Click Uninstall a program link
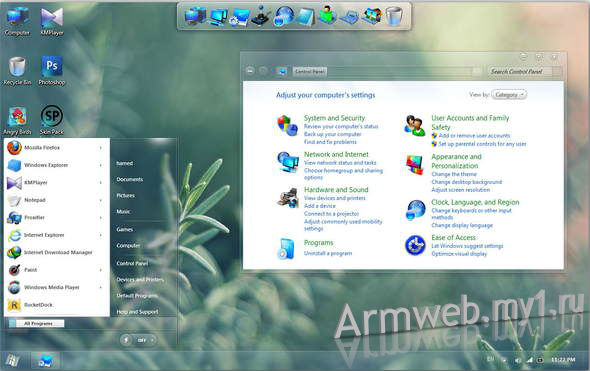This screenshot has width=590, height=371. [x=328, y=253]
